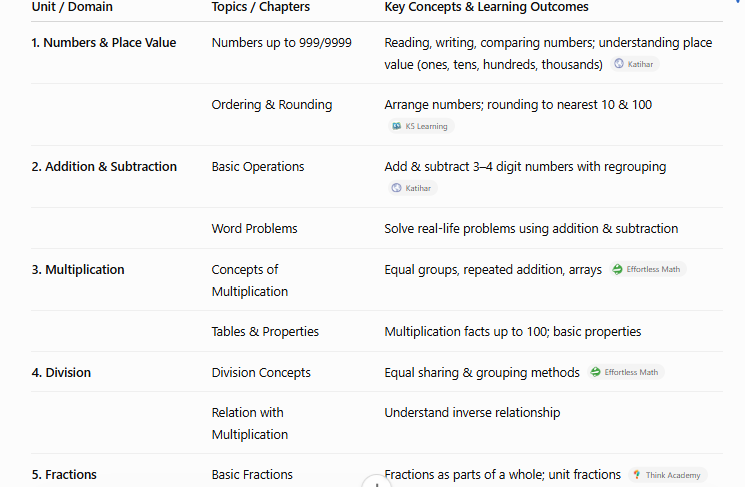The height and width of the screenshot is (487, 745).
Task: Open the Katihar citation under regrouping row
Action: pos(412,188)
